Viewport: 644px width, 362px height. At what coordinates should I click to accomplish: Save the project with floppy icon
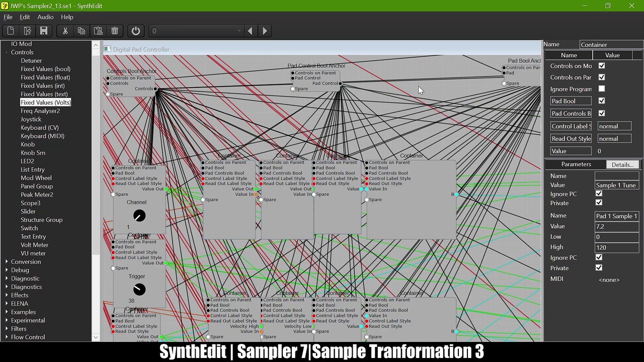click(44, 31)
